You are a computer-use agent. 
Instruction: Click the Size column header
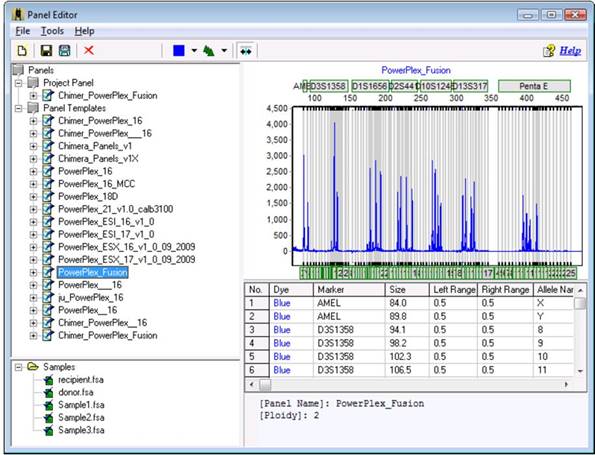(407, 290)
